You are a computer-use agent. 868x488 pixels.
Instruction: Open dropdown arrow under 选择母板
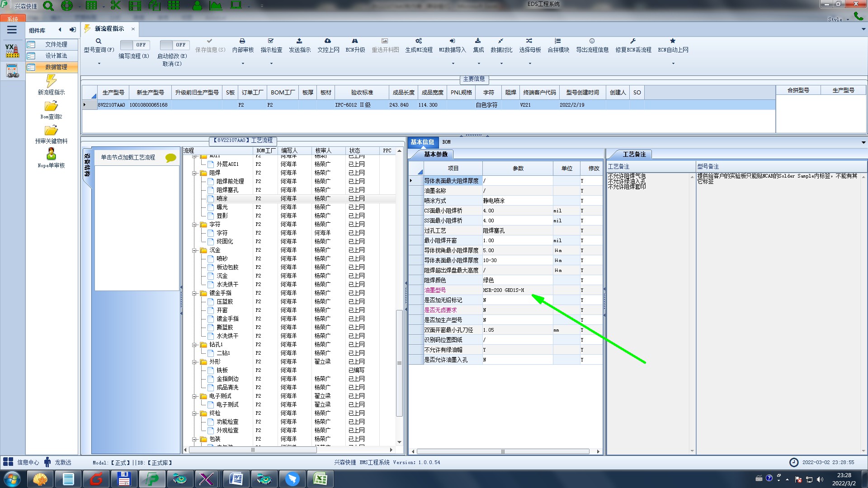coord(530,64)
